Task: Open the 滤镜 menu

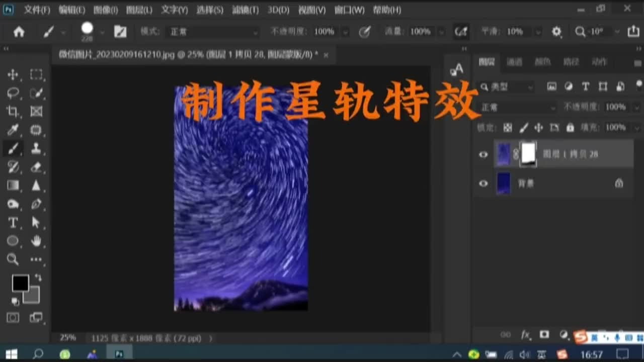Action: [244, 10]
